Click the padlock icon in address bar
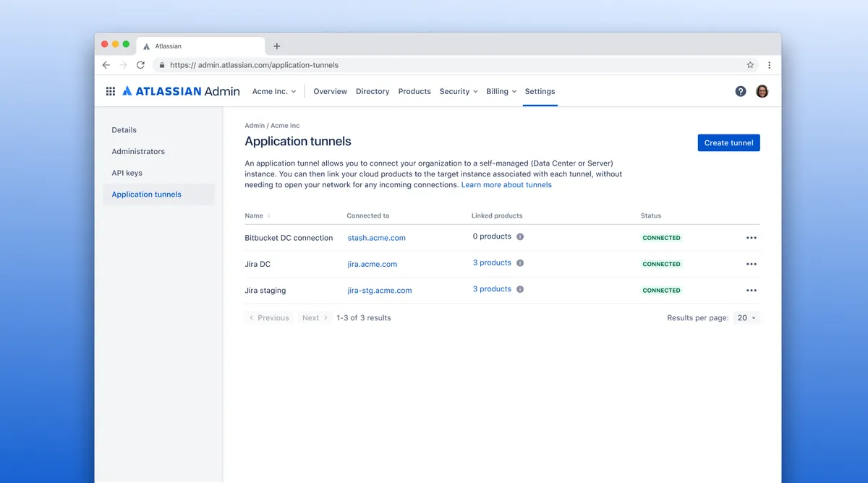This screenshot has width=868, height=483. pos(161,65)
